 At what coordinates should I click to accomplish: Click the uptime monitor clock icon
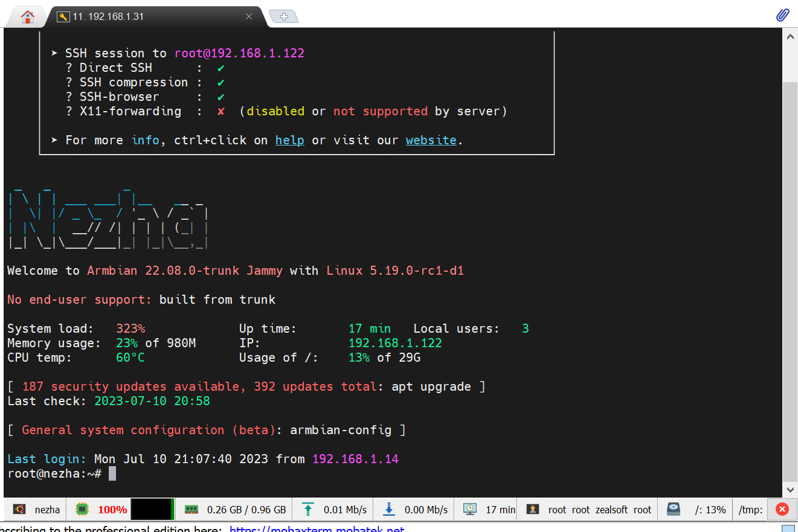point(470,510)
